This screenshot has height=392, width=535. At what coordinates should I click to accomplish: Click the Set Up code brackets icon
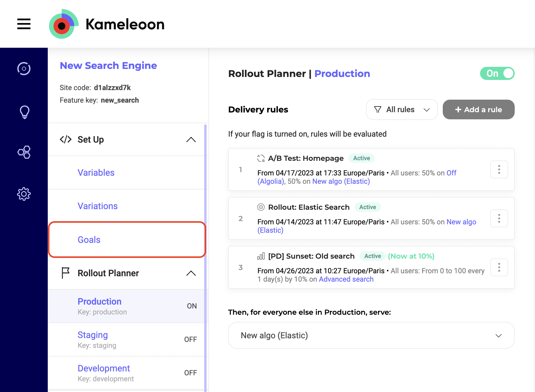[x=66, y=139]
